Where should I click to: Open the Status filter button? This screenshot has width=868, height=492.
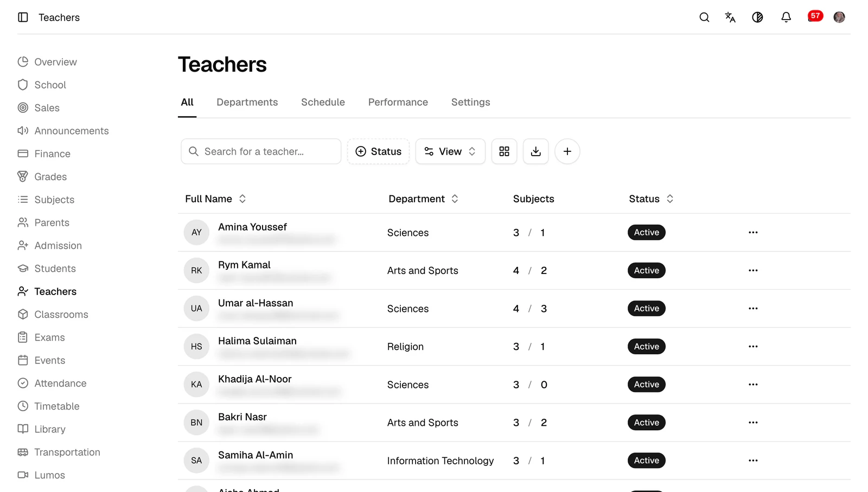point(378,151)
